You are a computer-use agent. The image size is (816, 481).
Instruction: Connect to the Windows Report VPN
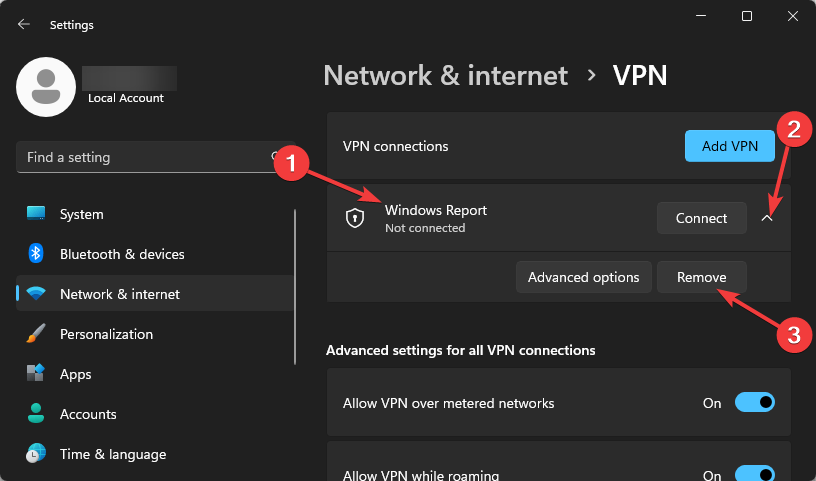(x=701, y=218)
